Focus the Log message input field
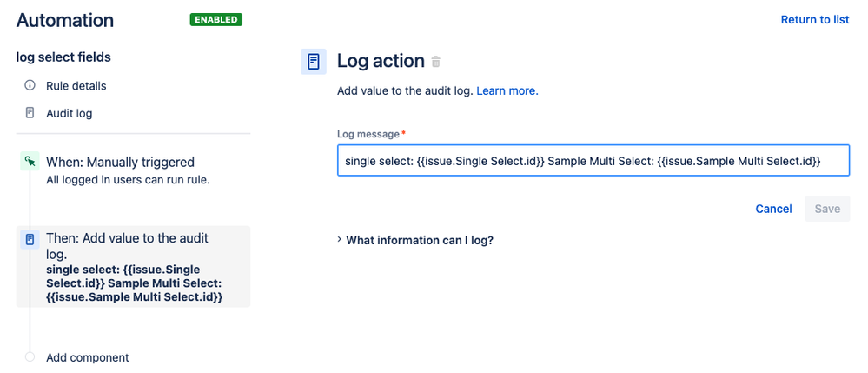This screenshot has height=373, width=868. click(593, 161)
